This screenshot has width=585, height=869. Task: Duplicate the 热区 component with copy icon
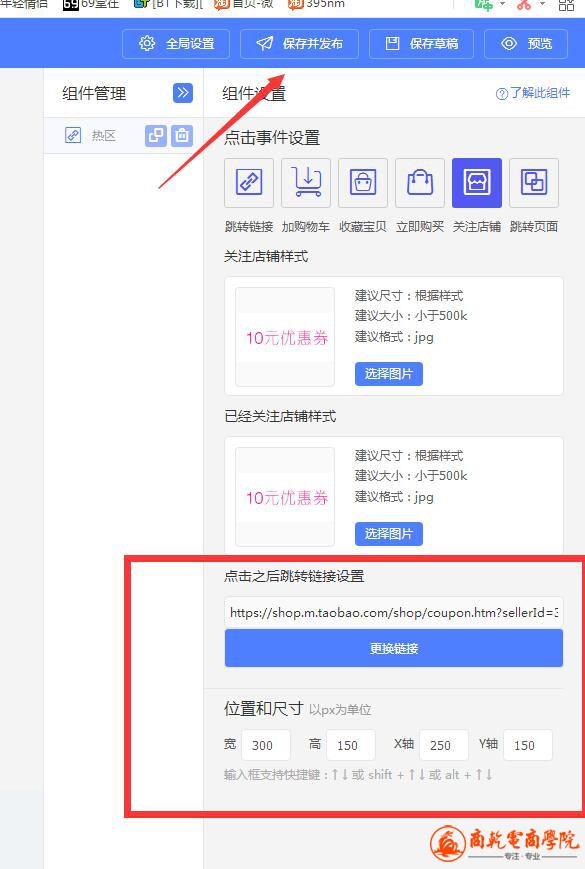click(x=156, y=135)
